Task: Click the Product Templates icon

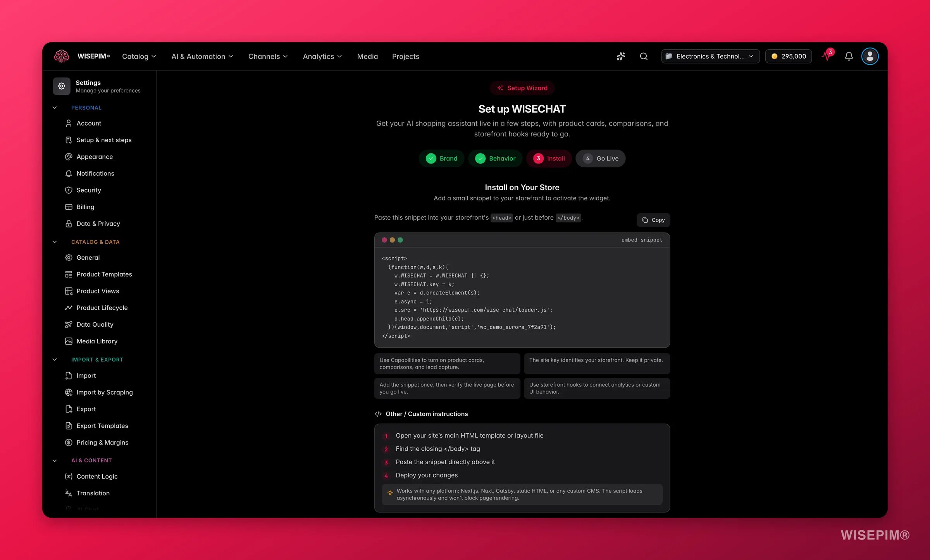Action: tap(69, 274)
